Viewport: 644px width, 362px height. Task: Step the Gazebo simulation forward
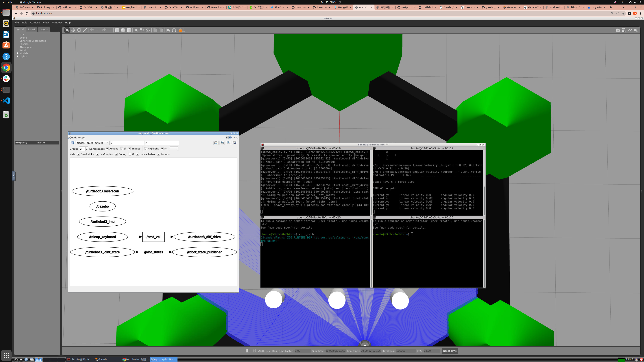coord(254,351)
